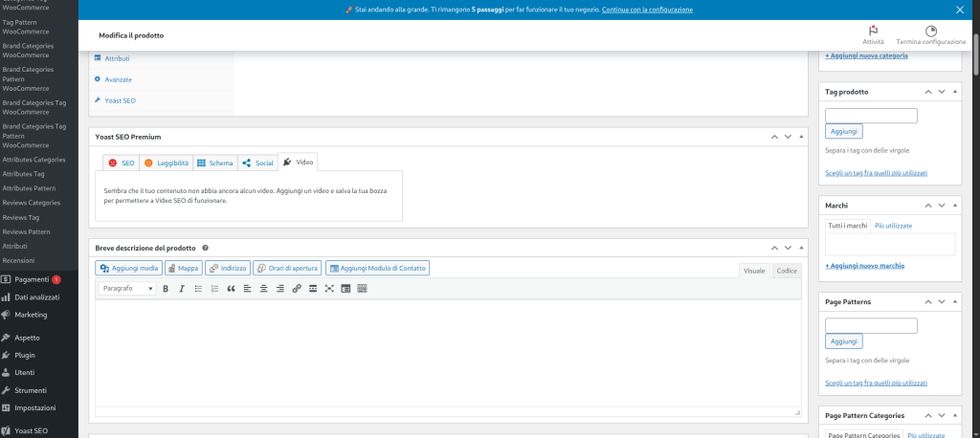The image size is (980, 438).
Task: Click the help icon beside Breve descrizione del prodotto
Action: 205,248
